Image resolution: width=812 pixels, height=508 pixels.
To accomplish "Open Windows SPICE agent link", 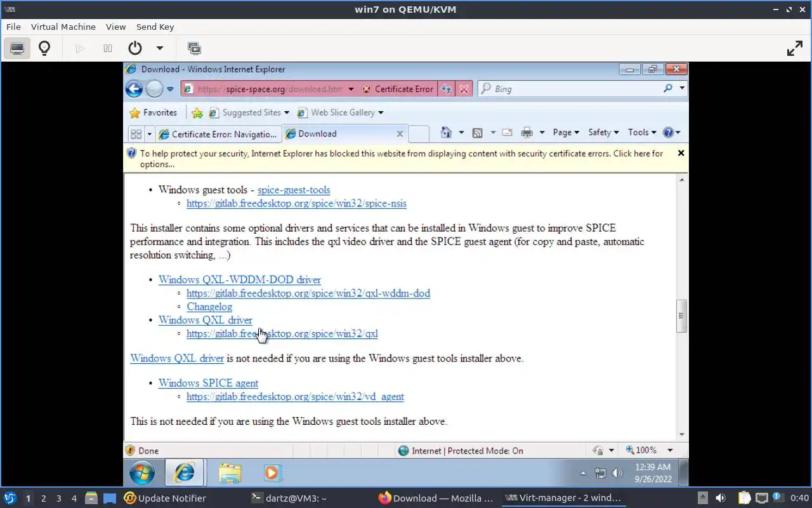I will tap(208, 384).
